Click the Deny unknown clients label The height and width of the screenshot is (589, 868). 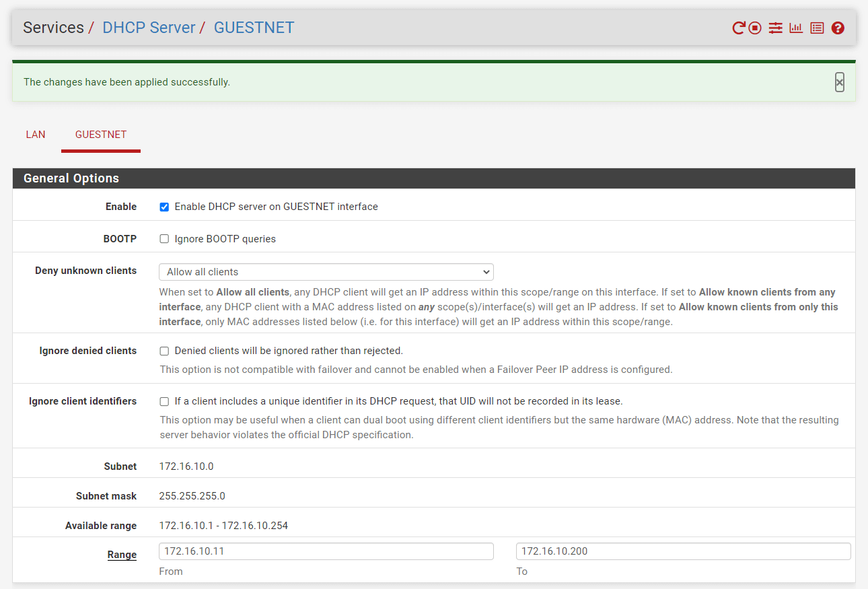[x=85, y=271]
